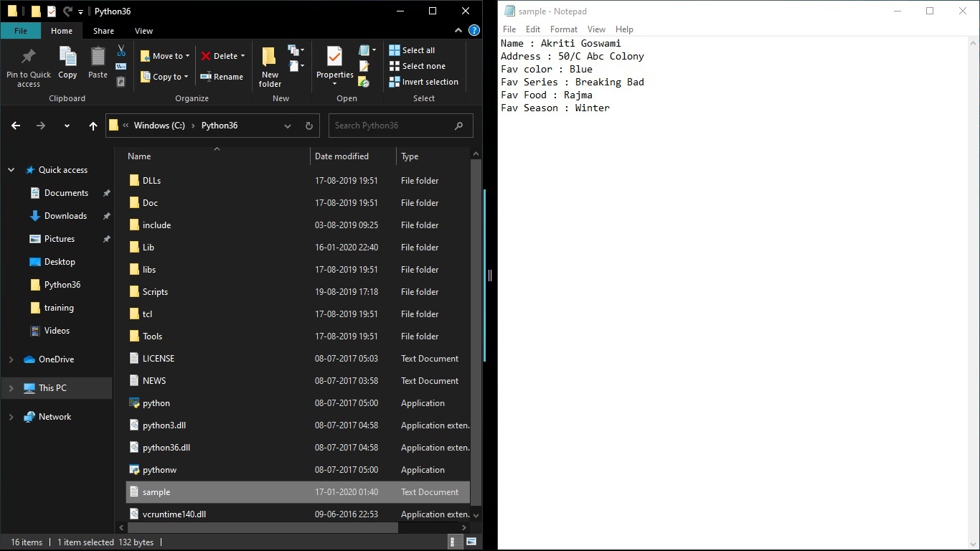Switch to the Share ribbon tab
Image resolution: width=980 pixels, height=551 pixels.
(x=103, y=31)
